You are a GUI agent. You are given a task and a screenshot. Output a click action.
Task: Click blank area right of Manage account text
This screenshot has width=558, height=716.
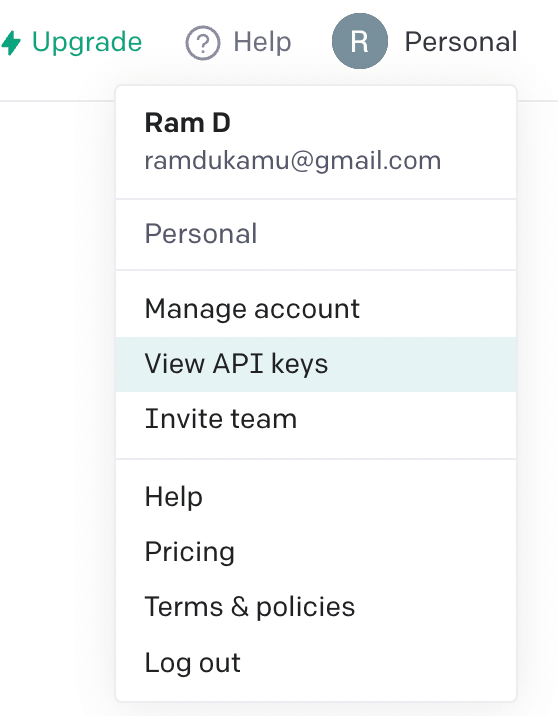pos(436,309)
